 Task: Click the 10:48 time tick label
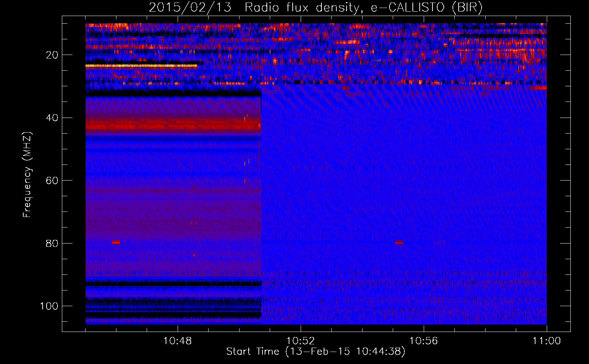pyautogui.click(x=177, y=341)
